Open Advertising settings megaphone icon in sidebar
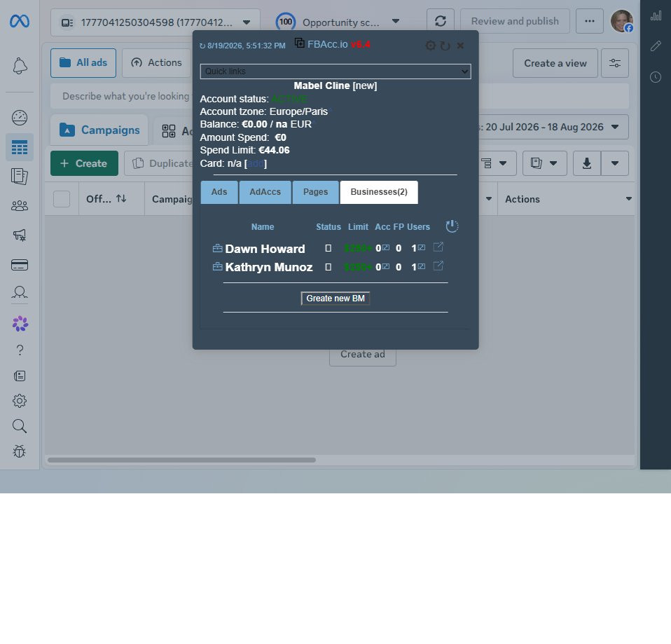The height and width of the screenshot is (644, 671). pos(20,235)
